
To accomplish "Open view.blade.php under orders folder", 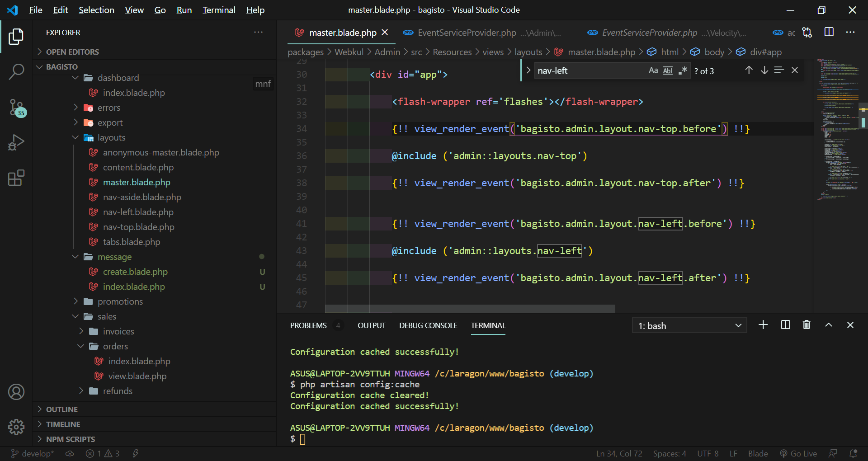I will pos(137,376).
